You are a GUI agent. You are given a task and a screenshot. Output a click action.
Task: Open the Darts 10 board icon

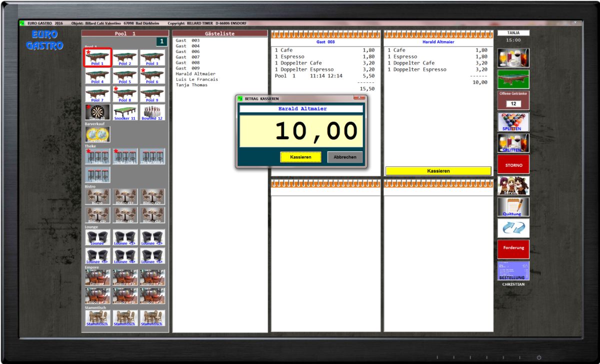(x=97, y=112)
